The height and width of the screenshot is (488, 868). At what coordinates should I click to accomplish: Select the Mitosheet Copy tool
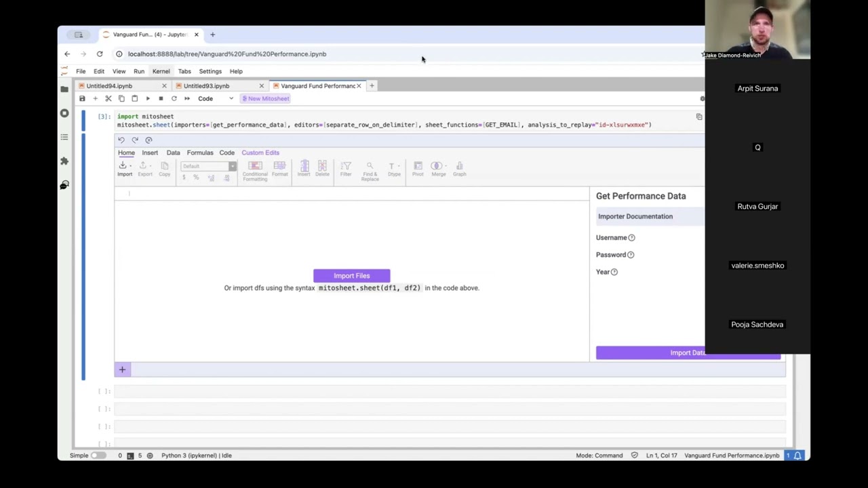[165, 169]
